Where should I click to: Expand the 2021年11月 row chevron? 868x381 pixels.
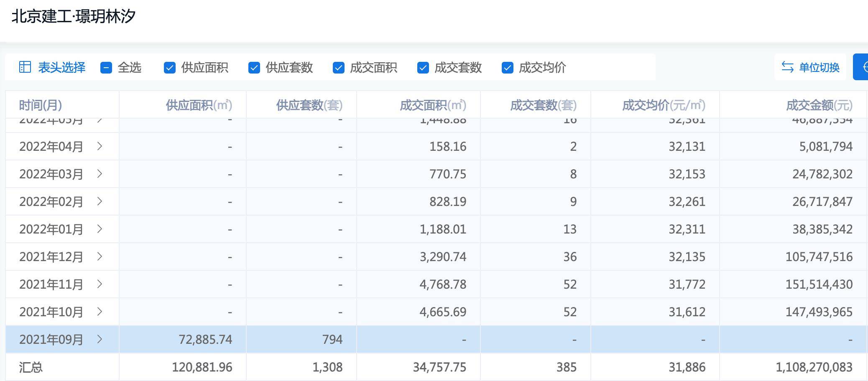[100, 284]
